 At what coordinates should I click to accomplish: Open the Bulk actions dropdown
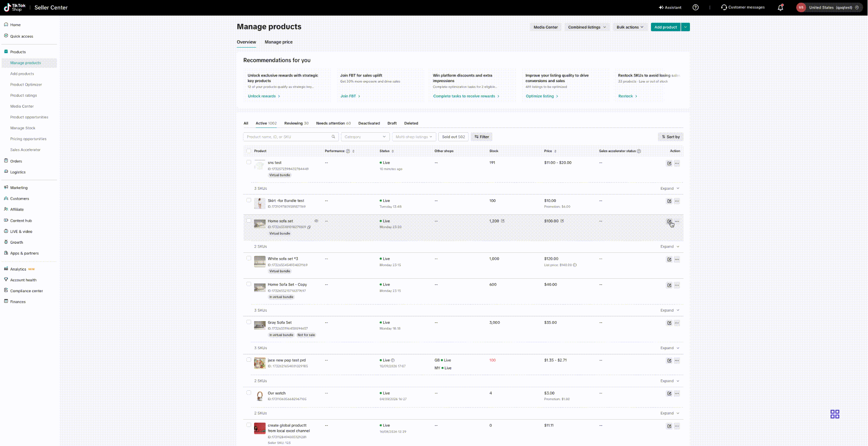tap(630, 27)
